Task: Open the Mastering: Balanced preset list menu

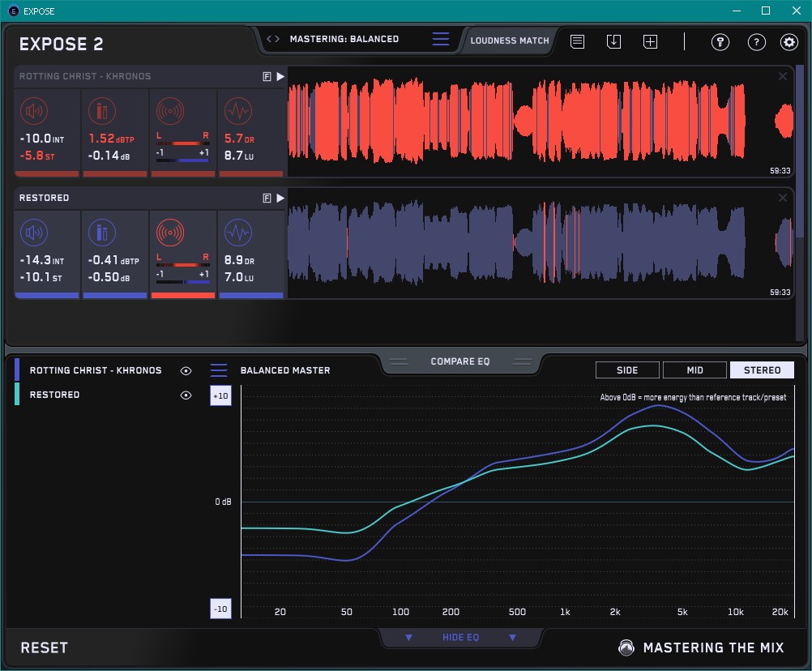Action: tap(440, 39)
